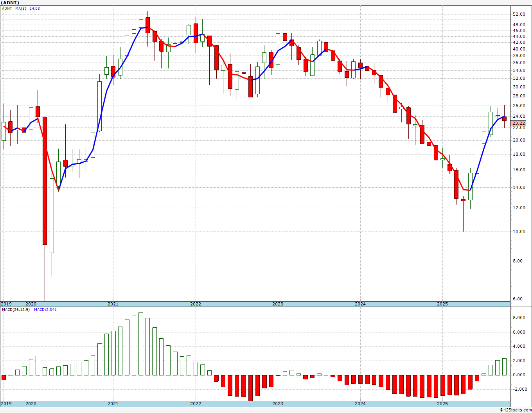The image size is (532, 413).
Task: Click the moving average value 24.03
Action: (x=34, y=9)
